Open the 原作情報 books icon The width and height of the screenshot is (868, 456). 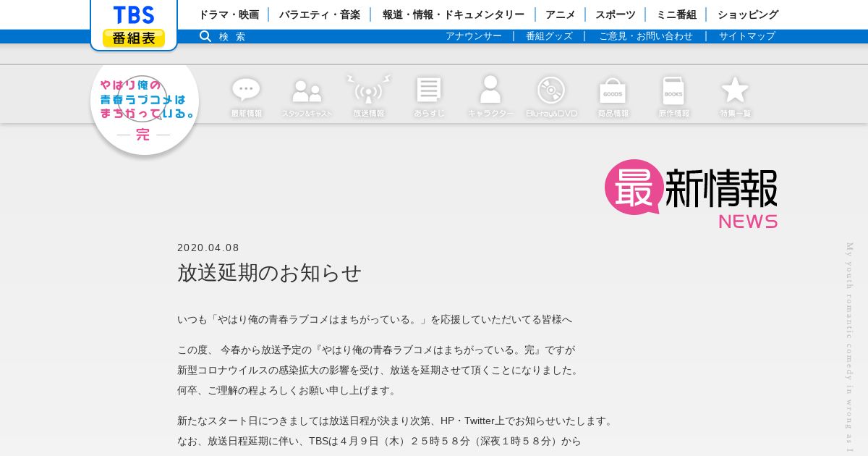point(673,97)
